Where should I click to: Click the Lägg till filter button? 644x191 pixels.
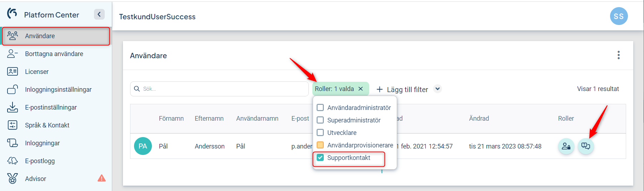coord(402,89)
